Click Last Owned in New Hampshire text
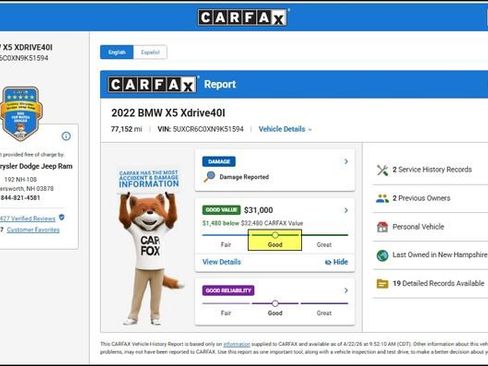Image resolution: width=488 pixels, height=366 pixels. tap(440, 255)
